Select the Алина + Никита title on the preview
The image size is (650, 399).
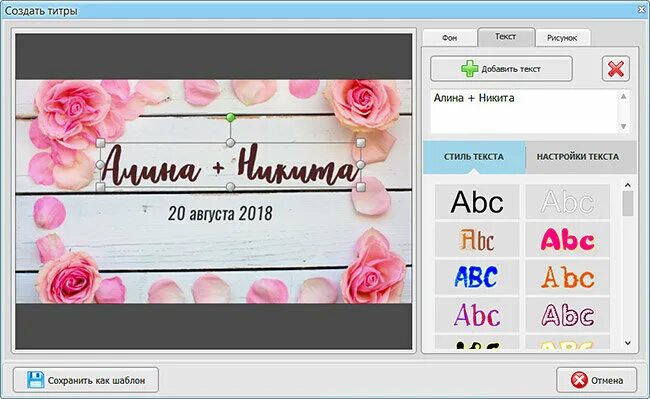click(230, 165)
